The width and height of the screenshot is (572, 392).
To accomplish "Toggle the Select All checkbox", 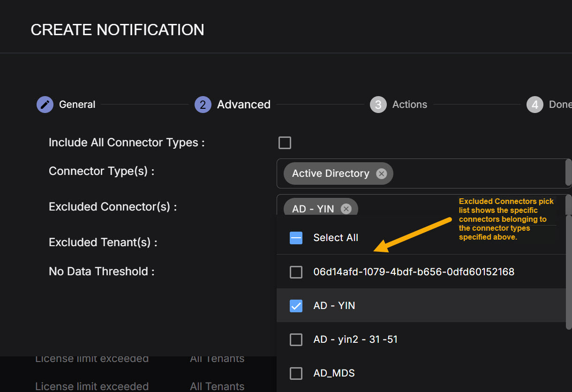I will (296, 238).
